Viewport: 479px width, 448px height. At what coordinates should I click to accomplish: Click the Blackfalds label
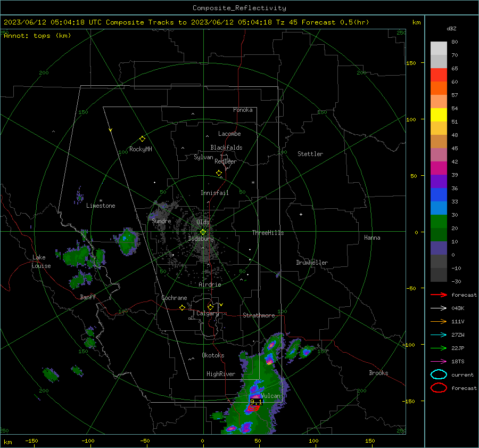pos(226,148)
